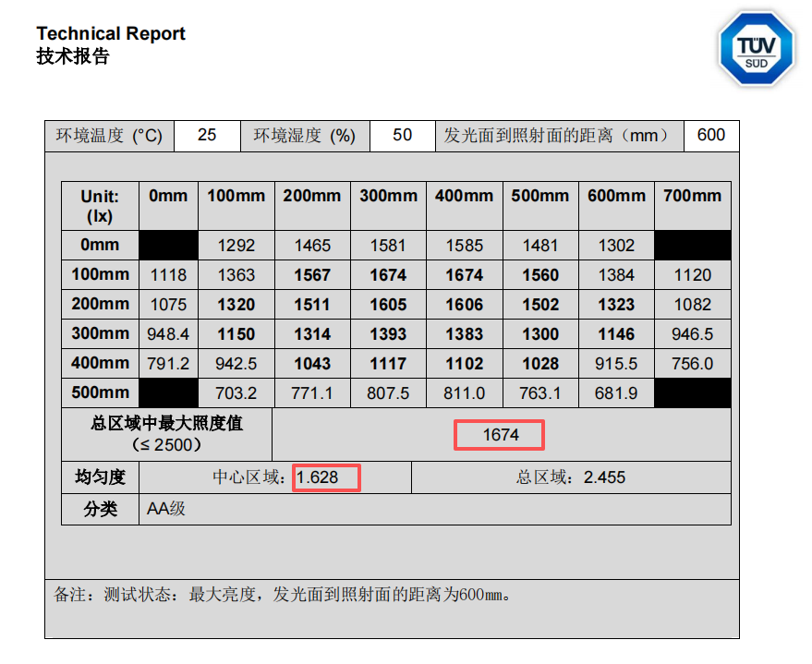Click the value 1363
Image resolution: width=812 pixels, height=664 pixels.
[x=236, y=275]
